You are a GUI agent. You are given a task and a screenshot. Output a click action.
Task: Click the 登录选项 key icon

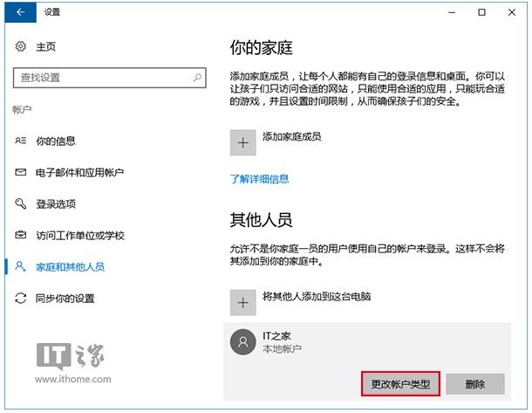point(21,203)
